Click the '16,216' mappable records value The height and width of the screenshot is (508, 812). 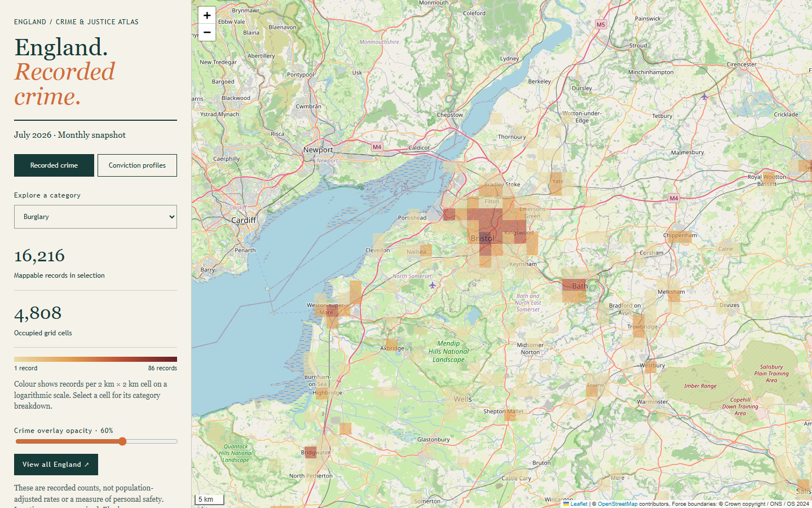[39, 256]
